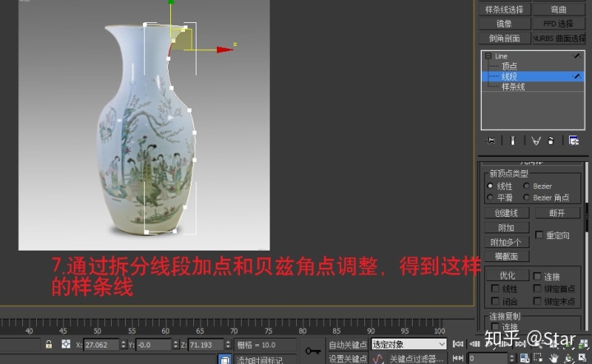Click the 横截面 button
Image resolution: width=592 pixels, height=364 pixels.
506,256
